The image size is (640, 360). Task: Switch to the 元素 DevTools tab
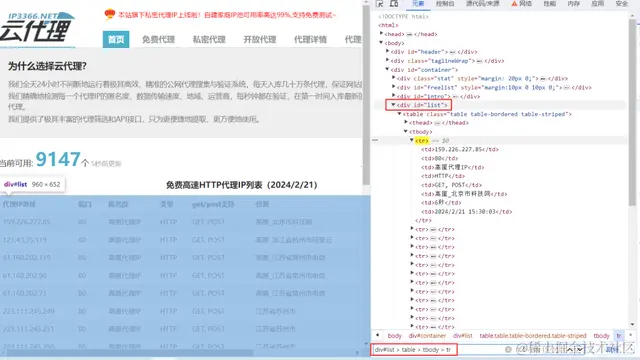point(418,4)
